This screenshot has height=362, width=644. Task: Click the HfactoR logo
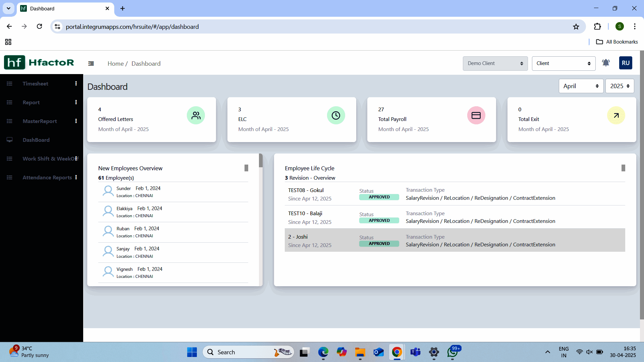[39, 63]
